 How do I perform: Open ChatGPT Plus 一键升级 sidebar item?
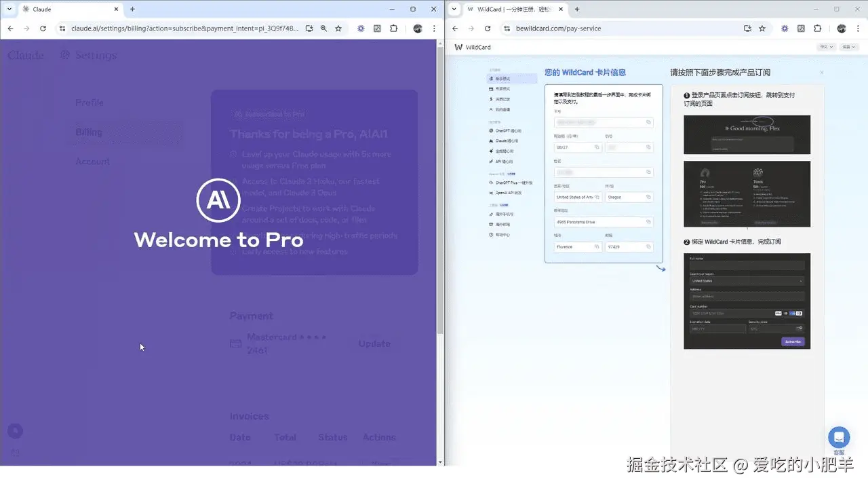click(x=512, y=183)
